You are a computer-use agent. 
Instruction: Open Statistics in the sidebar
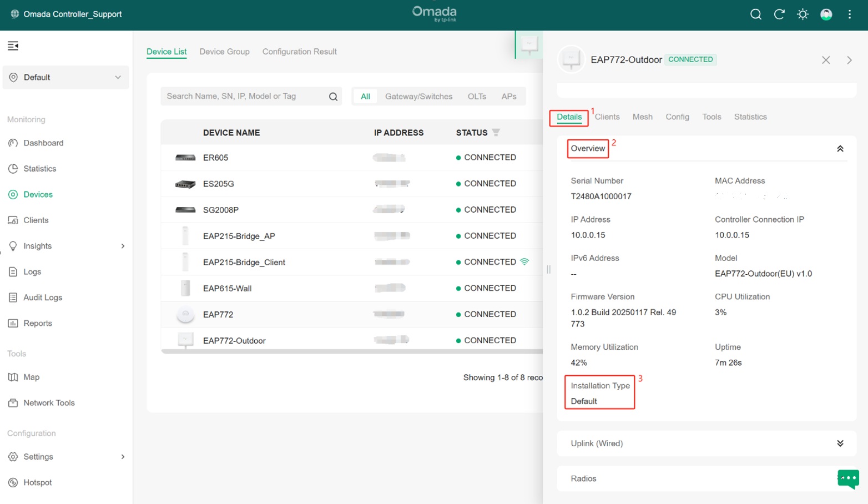click(x=39, y=169)
